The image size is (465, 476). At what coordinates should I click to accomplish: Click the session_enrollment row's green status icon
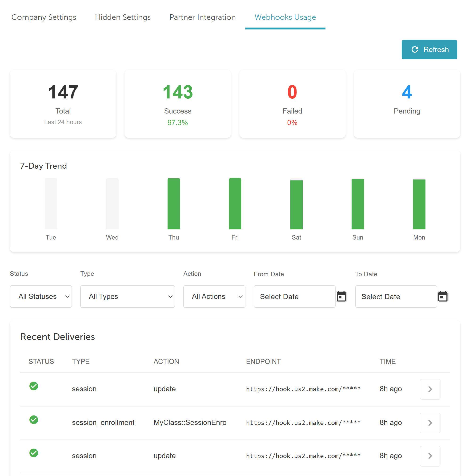(x=34, y=419)
